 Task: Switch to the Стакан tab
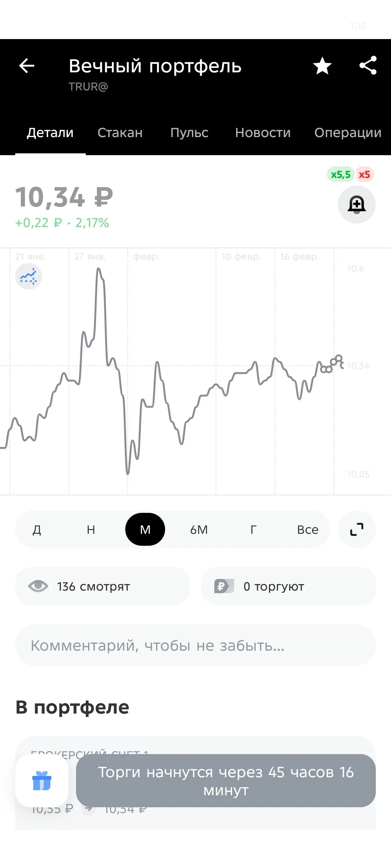(x=120, y=133)
